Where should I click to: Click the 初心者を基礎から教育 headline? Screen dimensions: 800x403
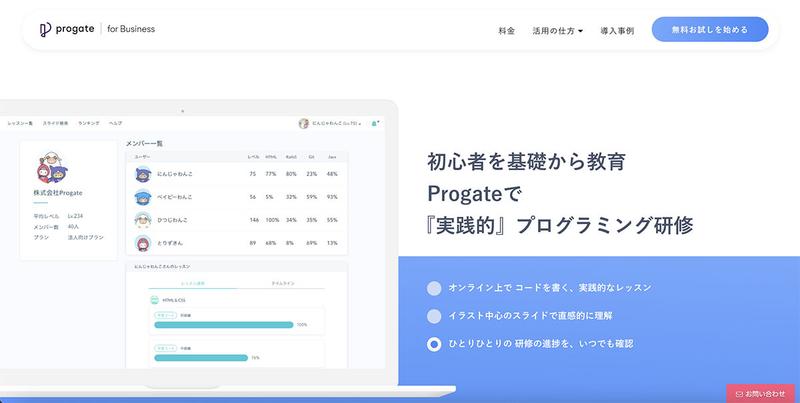(x=527, y=162)
